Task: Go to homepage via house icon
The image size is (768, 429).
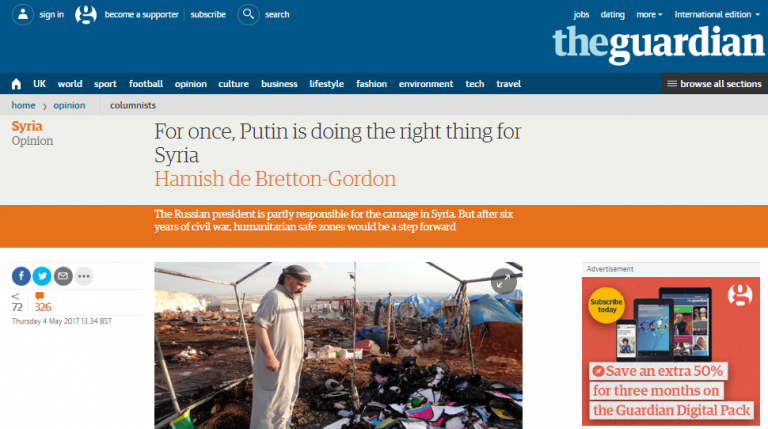Action: tap(16, 84)
